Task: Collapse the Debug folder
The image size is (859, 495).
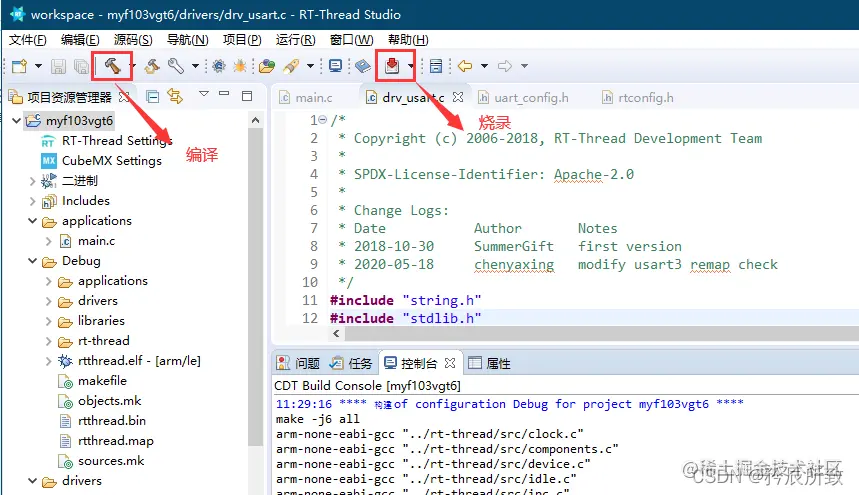Action: pyautogui.click(x=32, y=261)
